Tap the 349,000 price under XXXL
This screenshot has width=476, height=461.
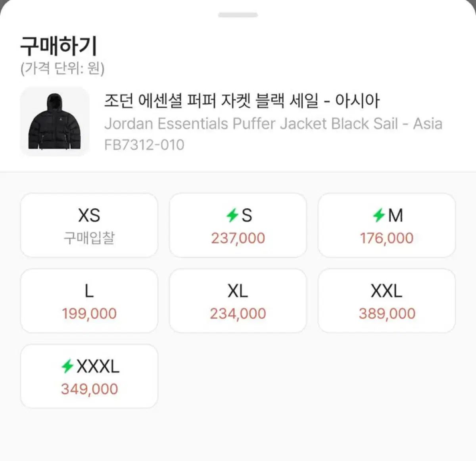[x=89, y=389]
